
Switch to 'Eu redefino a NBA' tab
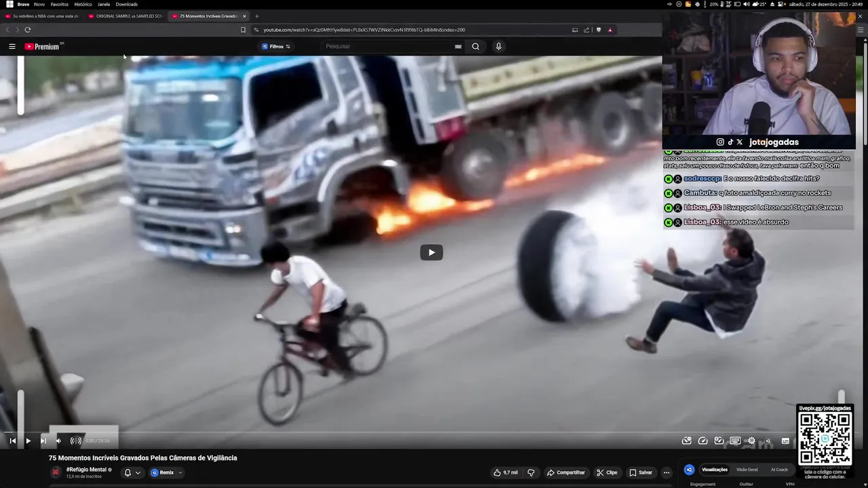(x=43, y=16)
